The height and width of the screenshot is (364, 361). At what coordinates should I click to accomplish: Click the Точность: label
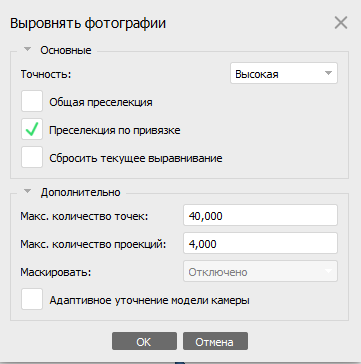click(x=46, y=74)
